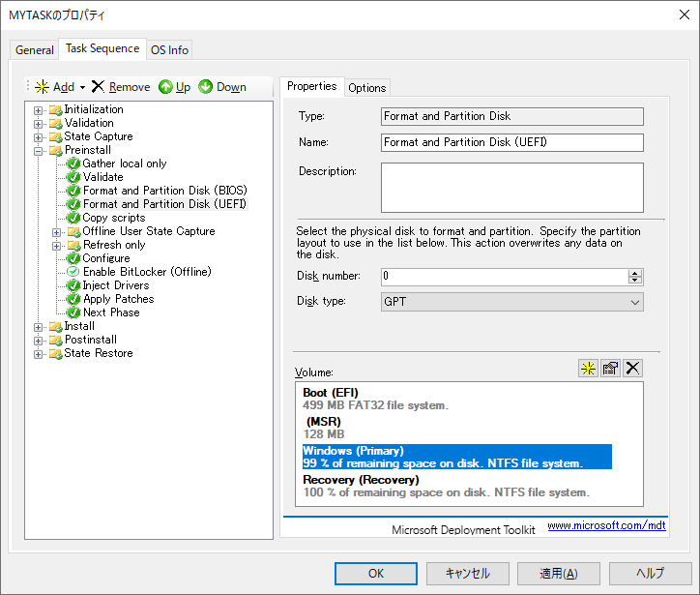Viewport: 700px width, 595px height.
Task: Click the Description text area
Action: point(512,188)
